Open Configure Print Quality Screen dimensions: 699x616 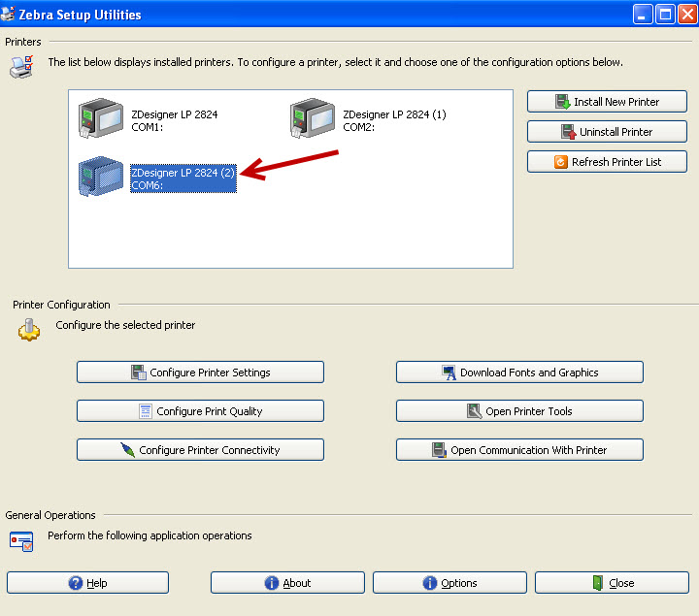[200, 411]
